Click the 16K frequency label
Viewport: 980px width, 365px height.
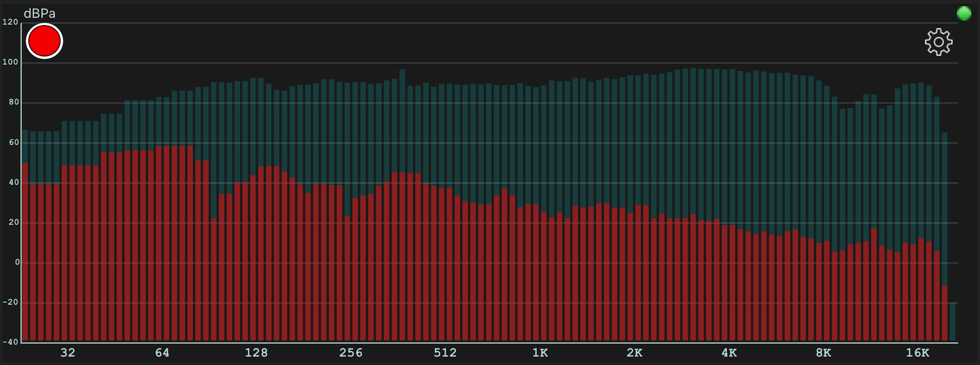pos(917,353)
